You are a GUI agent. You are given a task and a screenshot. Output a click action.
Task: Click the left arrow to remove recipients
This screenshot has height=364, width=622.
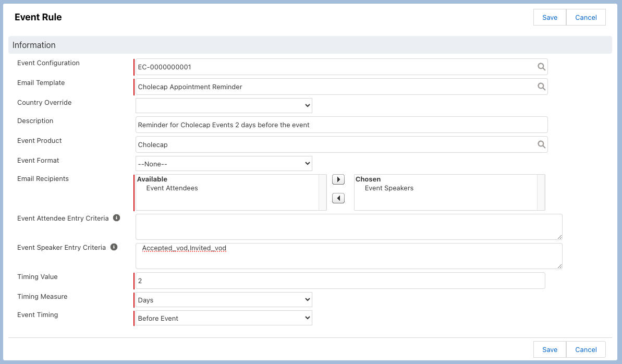[x=338, y=198]
